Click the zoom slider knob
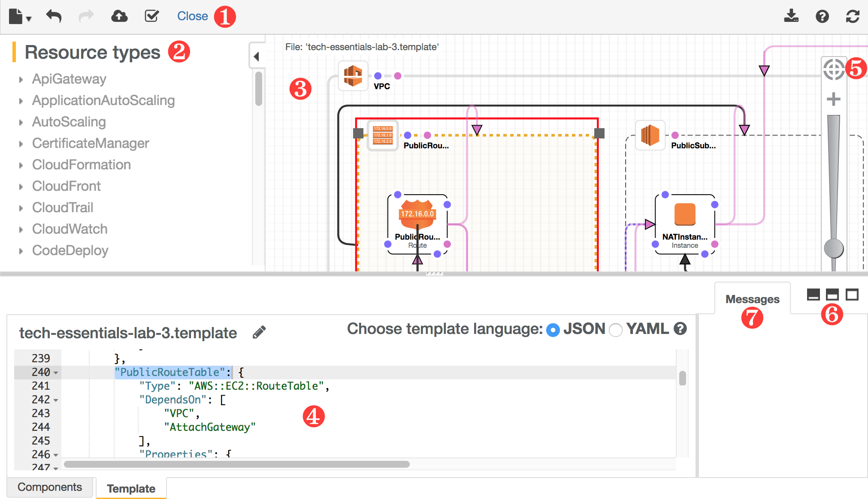 pyautogui.click(x=834, y=248)
